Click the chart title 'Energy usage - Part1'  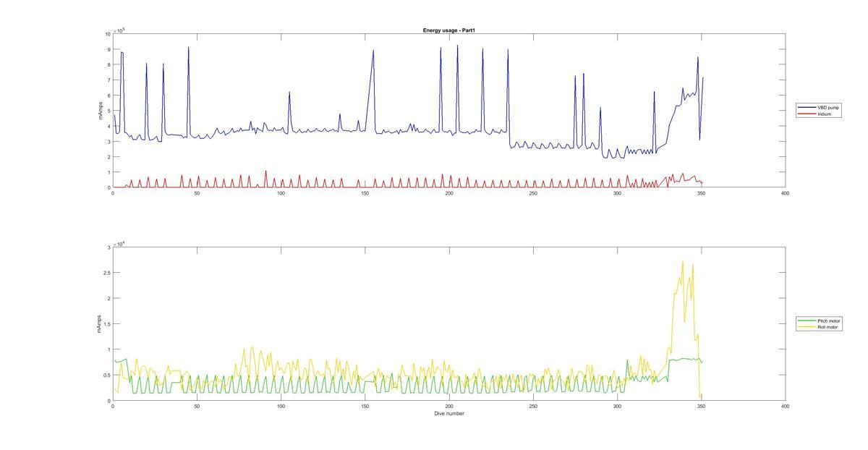pos(448,30)
